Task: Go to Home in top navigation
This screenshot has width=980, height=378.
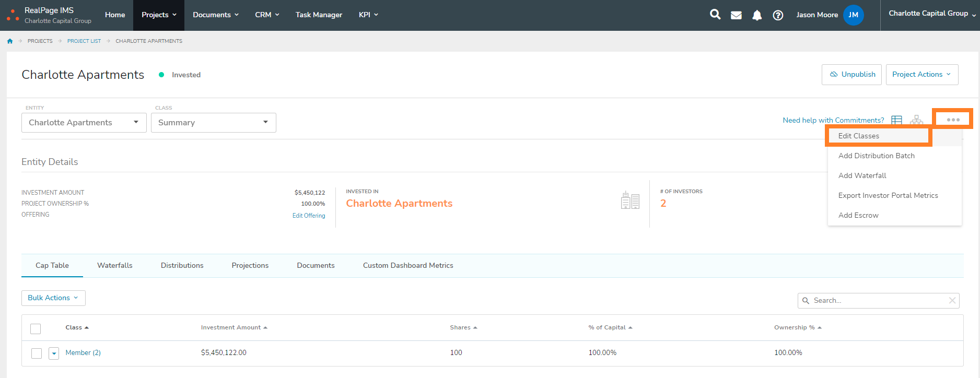Action: [115, 15]
